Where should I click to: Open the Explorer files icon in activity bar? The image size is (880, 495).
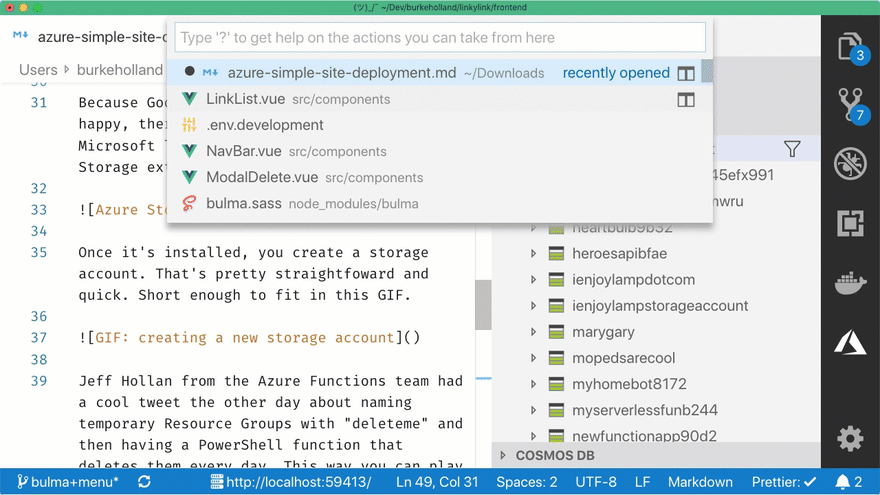pos(850,48)
